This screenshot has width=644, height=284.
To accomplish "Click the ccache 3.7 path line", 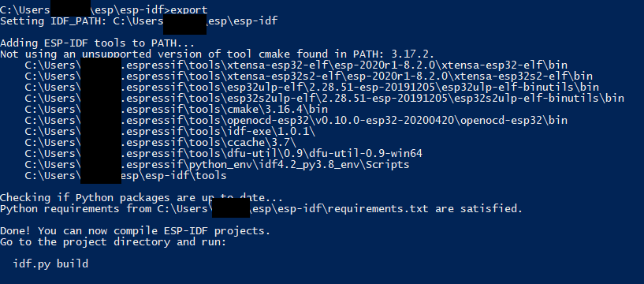I will point(160,143).
